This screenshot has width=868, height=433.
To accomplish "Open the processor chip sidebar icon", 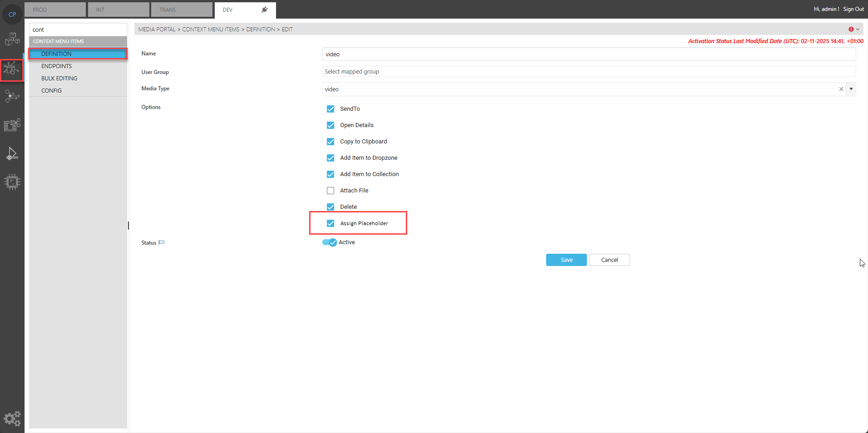I will [x=12, y=182].
